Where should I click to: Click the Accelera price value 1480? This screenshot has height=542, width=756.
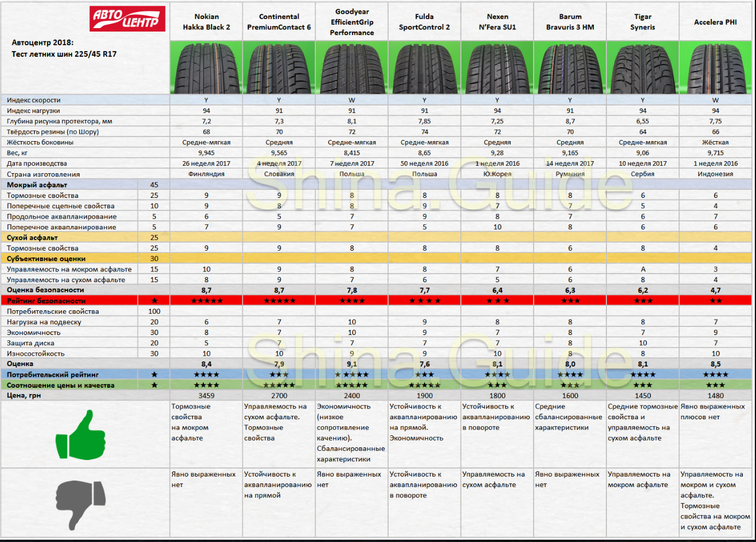(x=716, y=396)
